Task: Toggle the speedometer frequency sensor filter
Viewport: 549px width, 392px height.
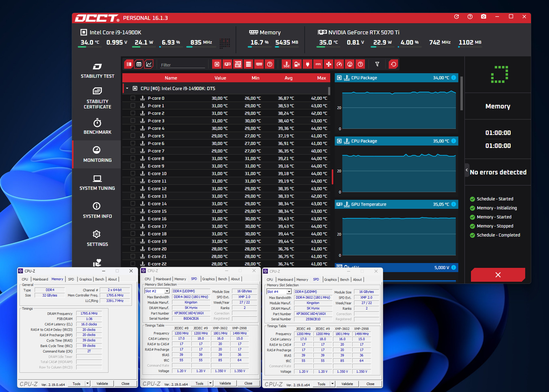Action: coord(339,64)
